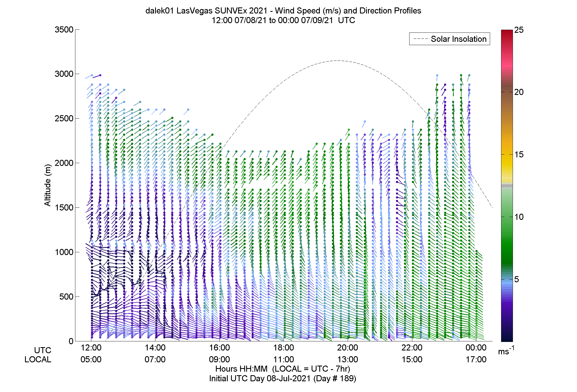Click the colorbar value 25 label
This screenshot has width=577, height=392.
click(519, 30)
